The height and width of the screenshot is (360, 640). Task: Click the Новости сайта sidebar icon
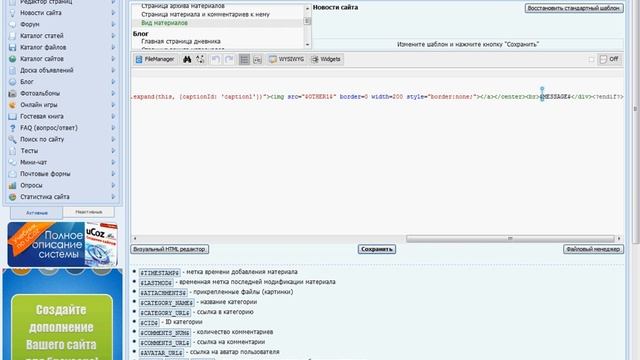coord(13,13)
